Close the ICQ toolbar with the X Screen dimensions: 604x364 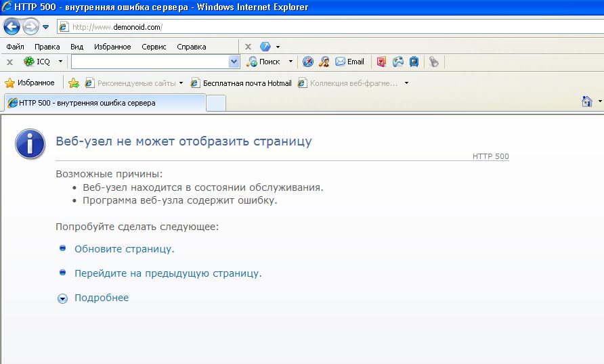pos(9,62)
